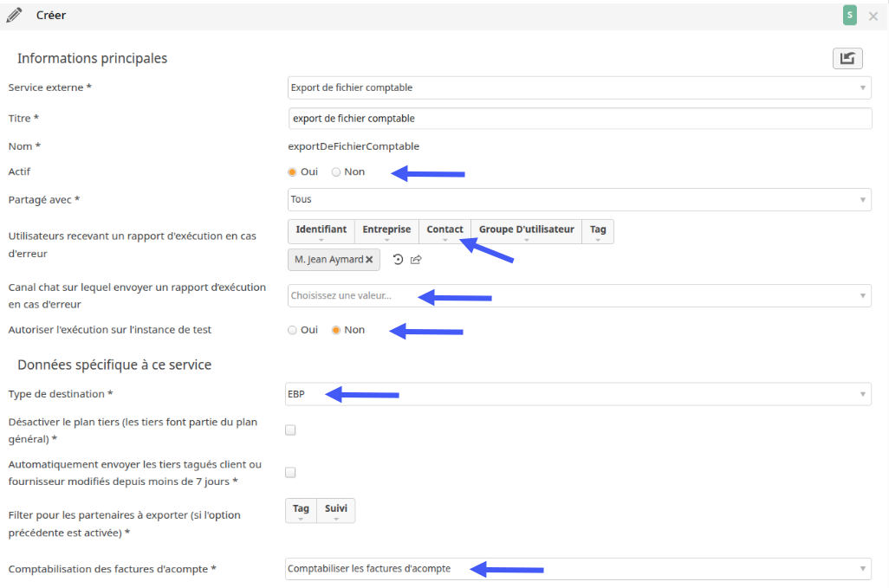Click the exportDeFichierComptable name value

click(x=354, y=146)
